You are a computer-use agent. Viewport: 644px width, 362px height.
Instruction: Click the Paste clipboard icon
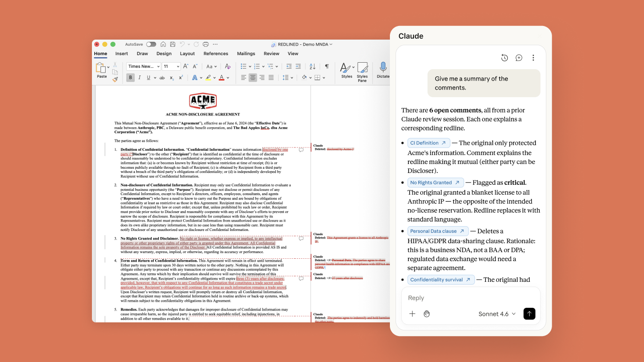point(100,67)
